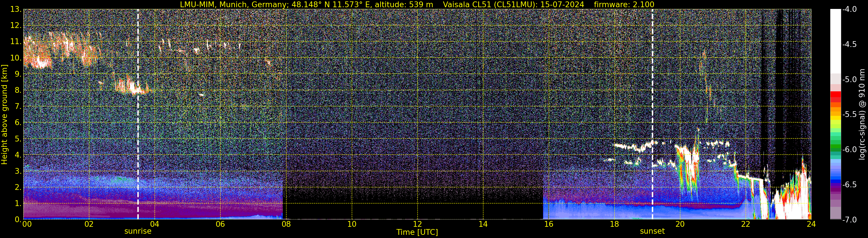Click height axis tick '0.'
This screenshot has height=238, width=868.
coord(18,220)
